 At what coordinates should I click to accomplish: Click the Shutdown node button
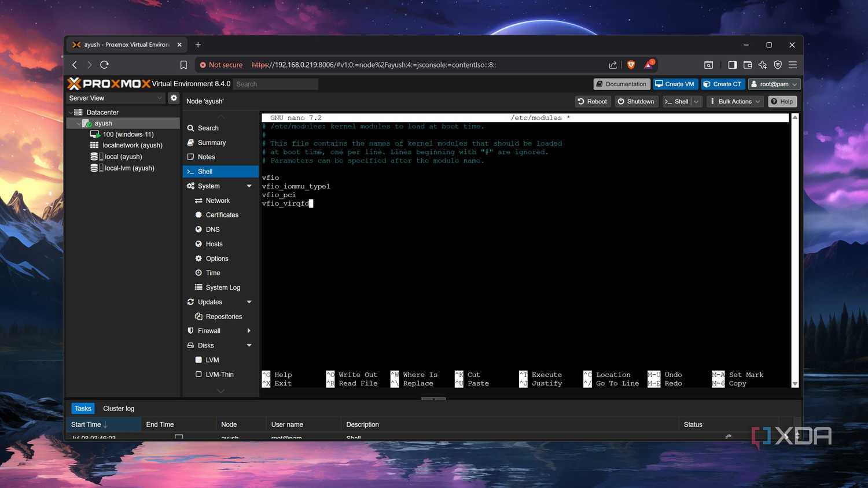[x=636, y=101]
